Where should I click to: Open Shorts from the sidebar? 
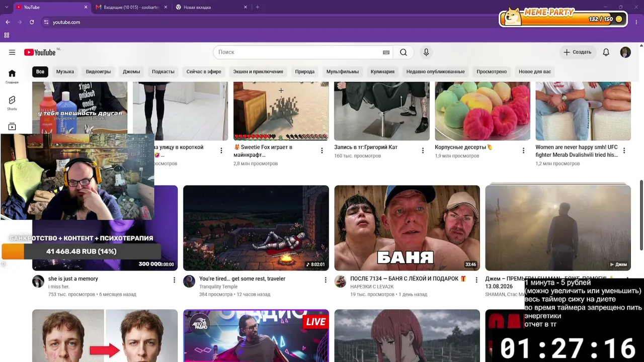point(12,103)
